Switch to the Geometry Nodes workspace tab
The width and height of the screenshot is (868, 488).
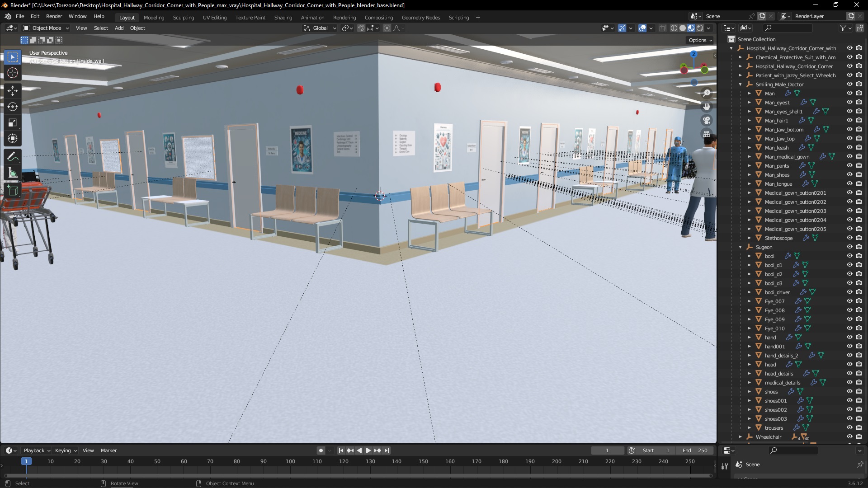click(420, 18)
